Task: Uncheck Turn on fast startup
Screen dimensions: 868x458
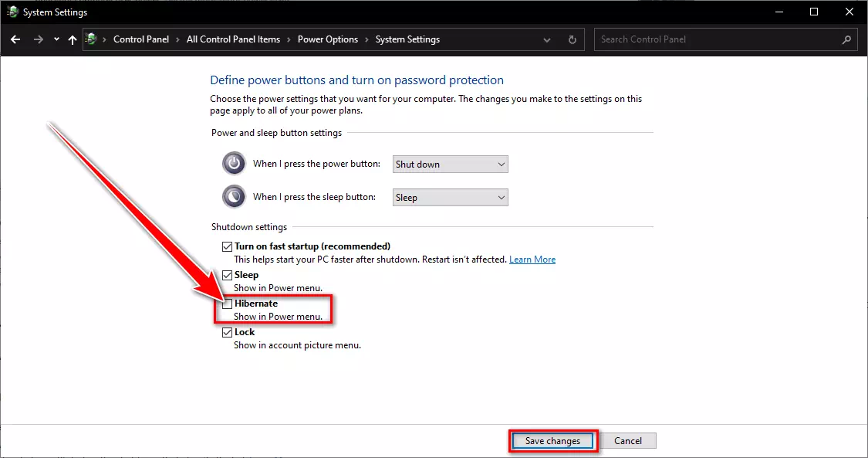Action: coord(227,246)
